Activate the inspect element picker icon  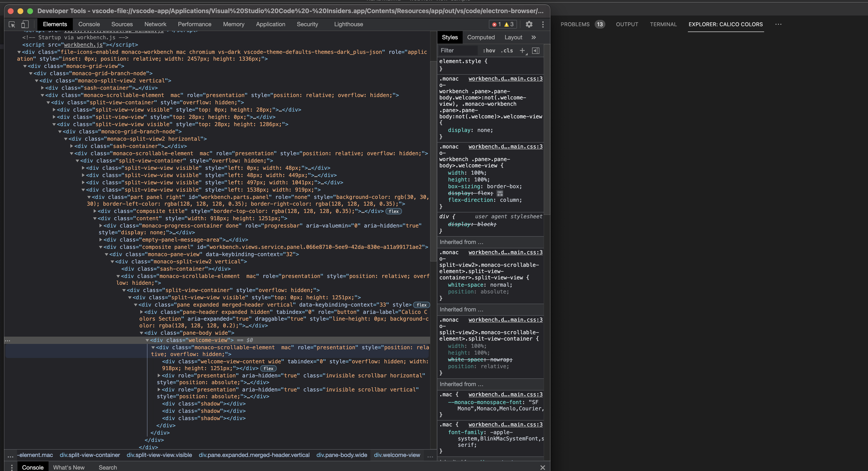click(12, 24)
